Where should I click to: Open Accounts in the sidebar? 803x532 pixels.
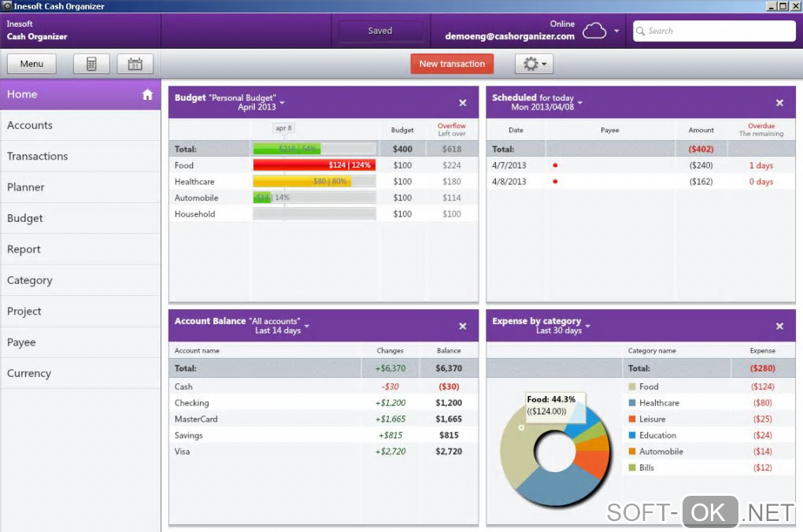(80, 125)
